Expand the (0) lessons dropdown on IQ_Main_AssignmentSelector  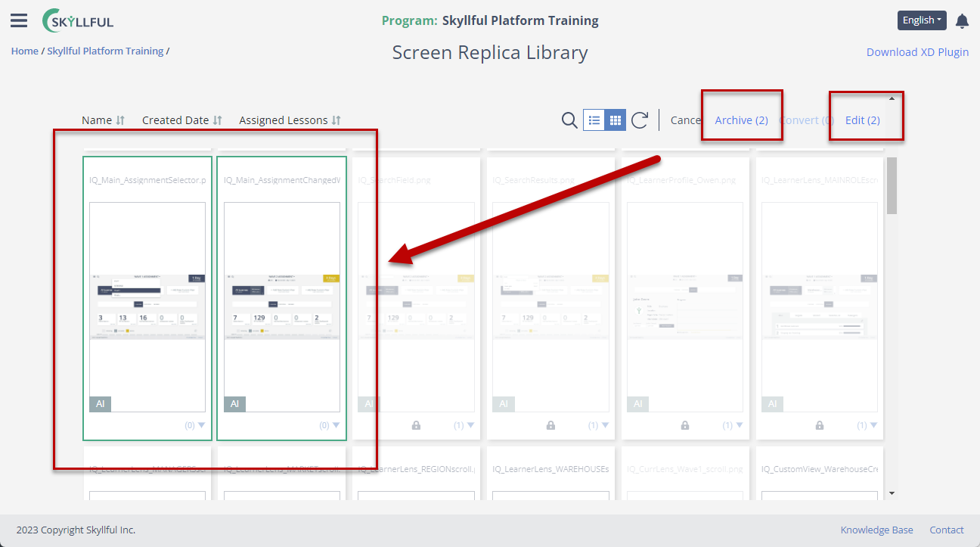click(195, 425)
